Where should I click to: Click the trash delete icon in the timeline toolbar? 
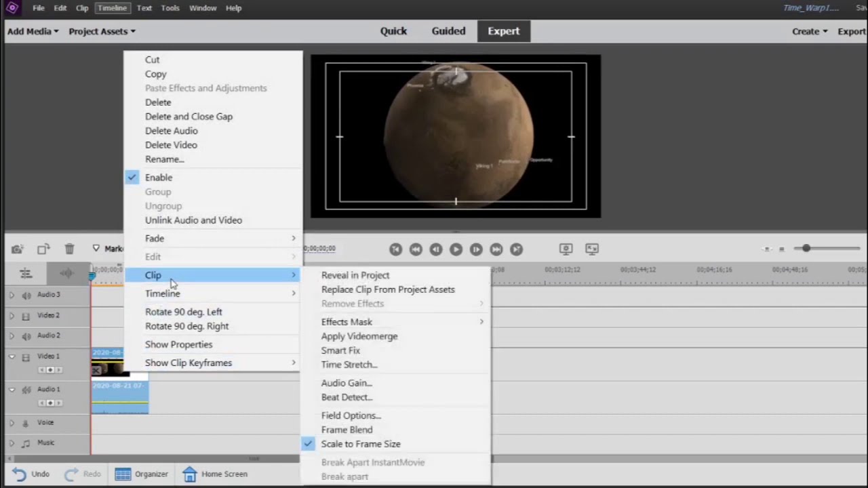[x=69, y=249]
